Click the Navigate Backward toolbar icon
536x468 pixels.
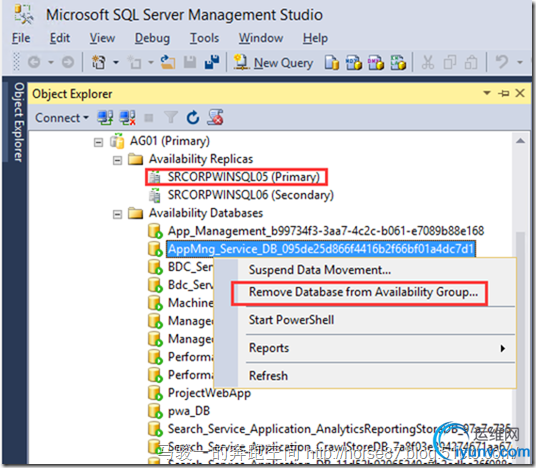pos(34,62)
